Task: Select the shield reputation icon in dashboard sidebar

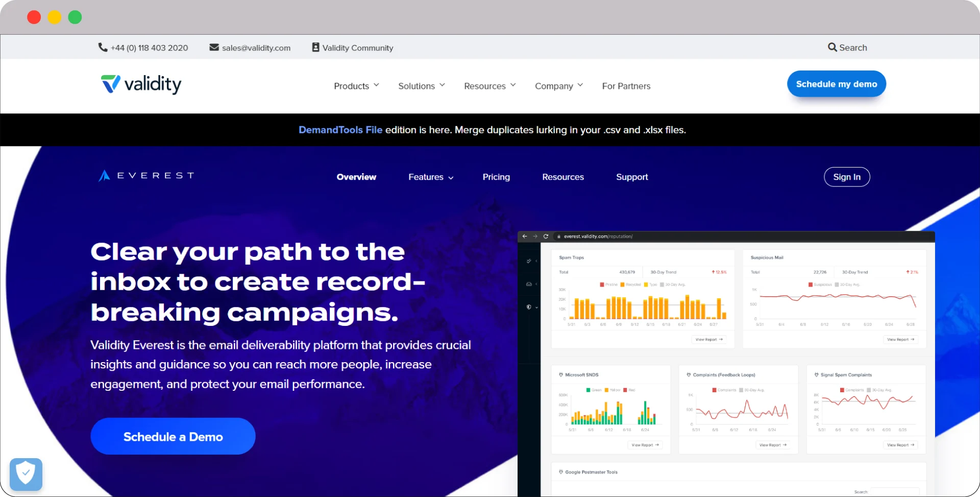Action: point(529,307)
